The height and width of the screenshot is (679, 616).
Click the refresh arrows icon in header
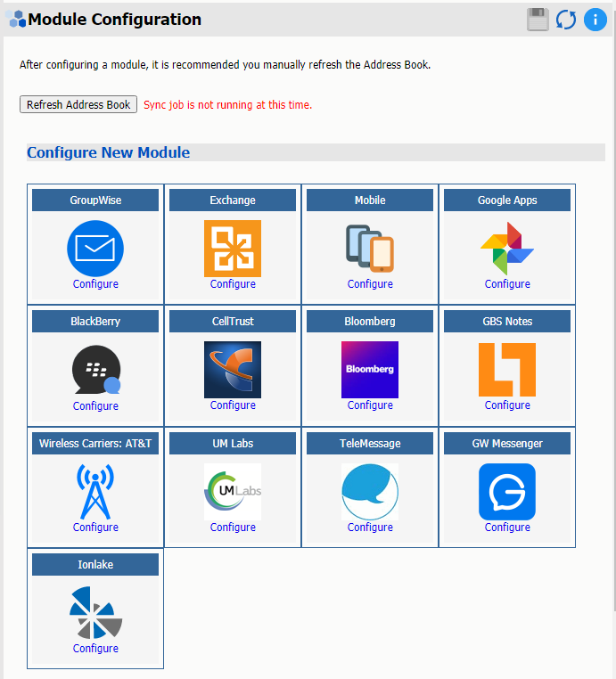[x=566, y=20]
